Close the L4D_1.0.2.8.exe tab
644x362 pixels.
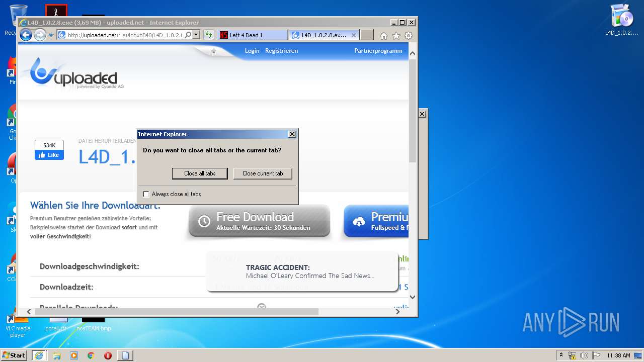[354, 35]
